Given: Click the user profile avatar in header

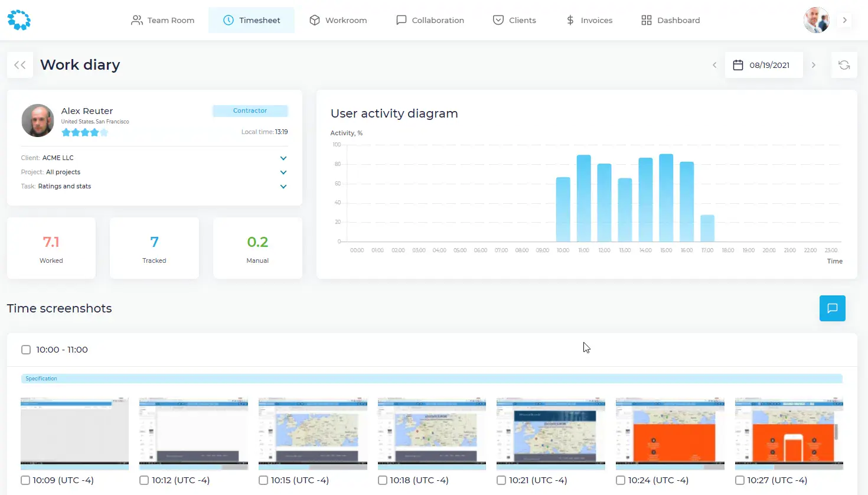Looking at the screenshot, I should [816, 20].
